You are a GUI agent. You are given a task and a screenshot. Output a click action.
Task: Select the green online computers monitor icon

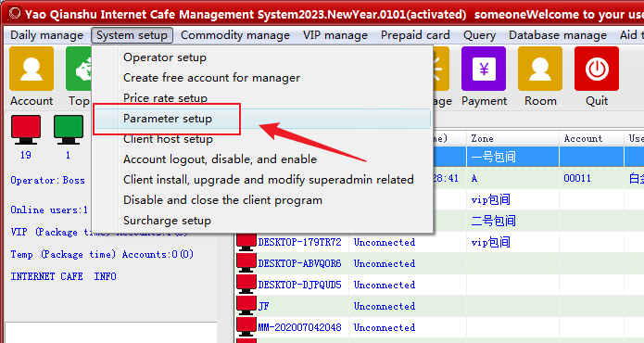click(69, 130)
